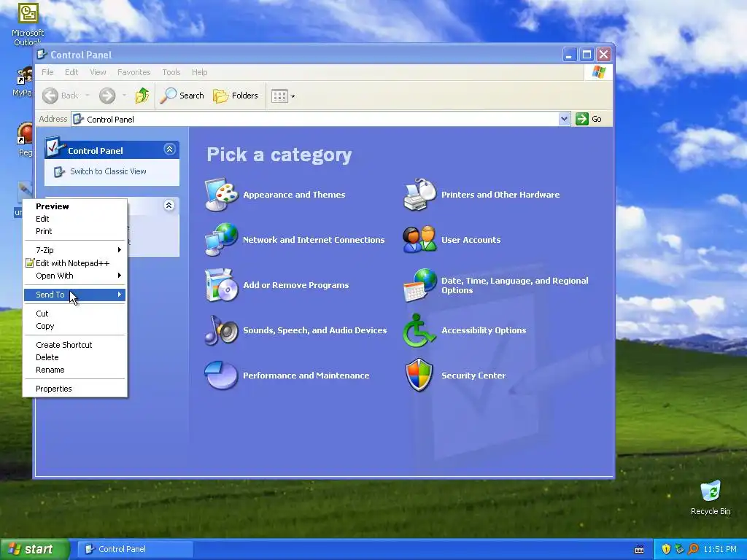Click the Control Panel title bar icon

(42, 54)
